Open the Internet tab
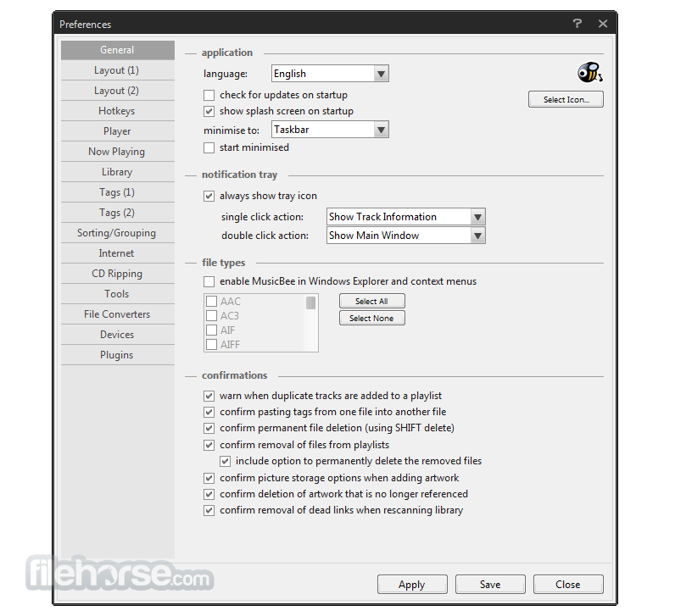Image resolution: width=675 pixels, height=616 pixels. [x=118, y=253]
